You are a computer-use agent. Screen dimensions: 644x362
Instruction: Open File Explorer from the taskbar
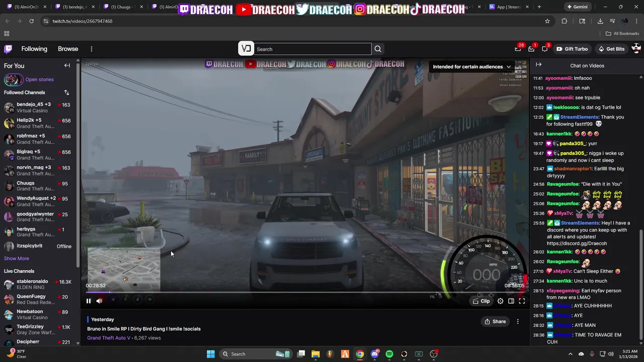point(315,354)
